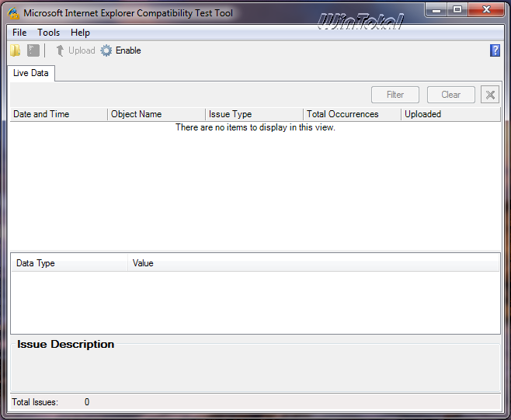The width and height of the screenshot is (511, 420).
Task: Click the X button beside Clear
Action: 490,95
